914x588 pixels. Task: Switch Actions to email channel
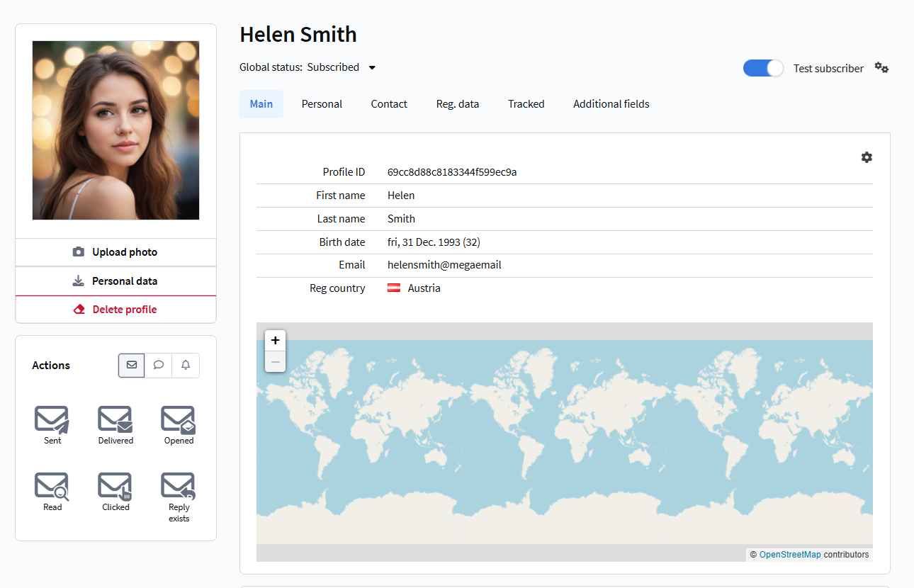(132, 365)
